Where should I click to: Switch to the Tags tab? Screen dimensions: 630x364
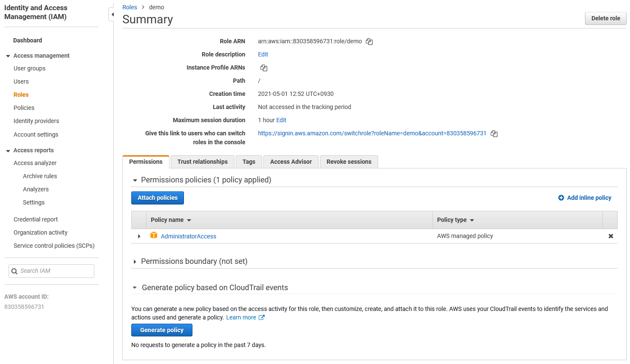click(x=249, y=162)
